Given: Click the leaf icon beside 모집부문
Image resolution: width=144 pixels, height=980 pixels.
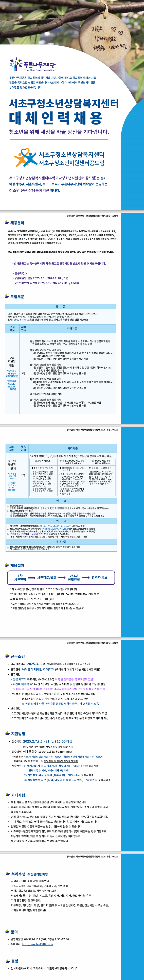Looking at the screenshot, I should (x=7, y=296).
